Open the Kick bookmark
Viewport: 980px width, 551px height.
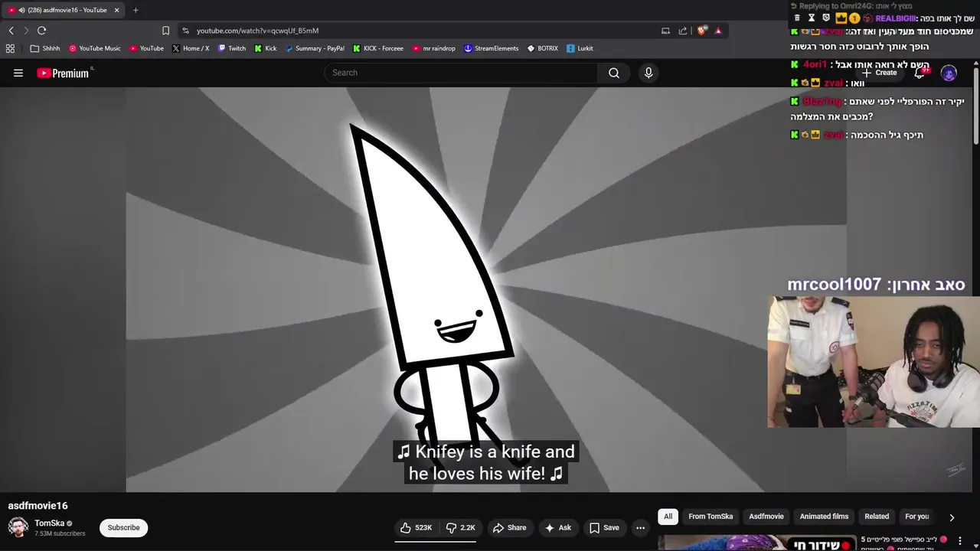click(266, 48)
